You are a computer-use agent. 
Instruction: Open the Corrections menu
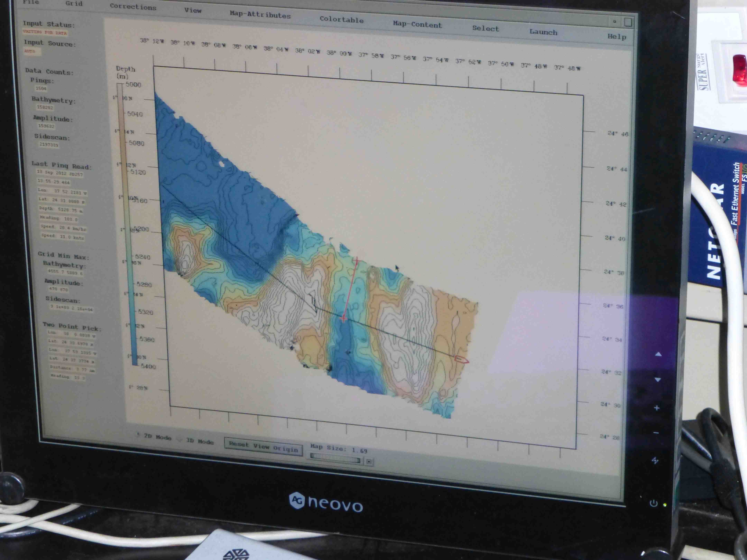[133, 7]
